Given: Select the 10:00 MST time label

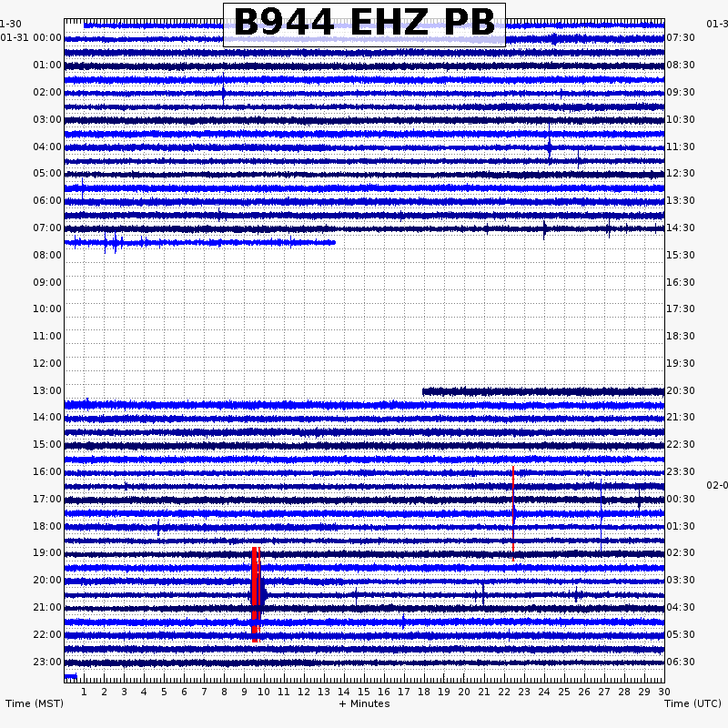Looking at the screenshot, I should coord(47,308).
